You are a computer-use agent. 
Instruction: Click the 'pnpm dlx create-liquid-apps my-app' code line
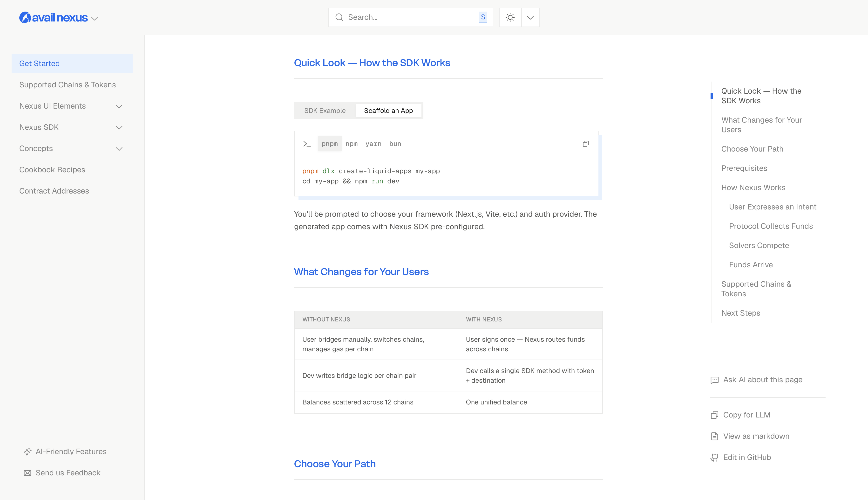point(371,171)
